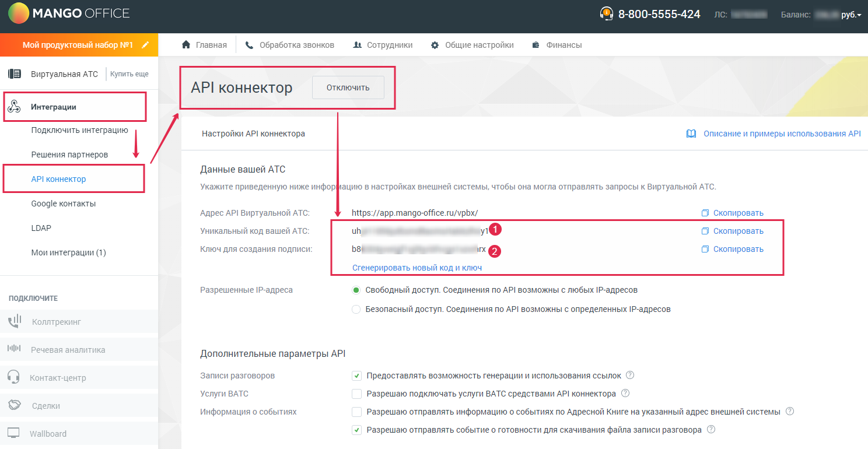
Task: Open the balance руб. dropdown
Action: pos(851,15)
